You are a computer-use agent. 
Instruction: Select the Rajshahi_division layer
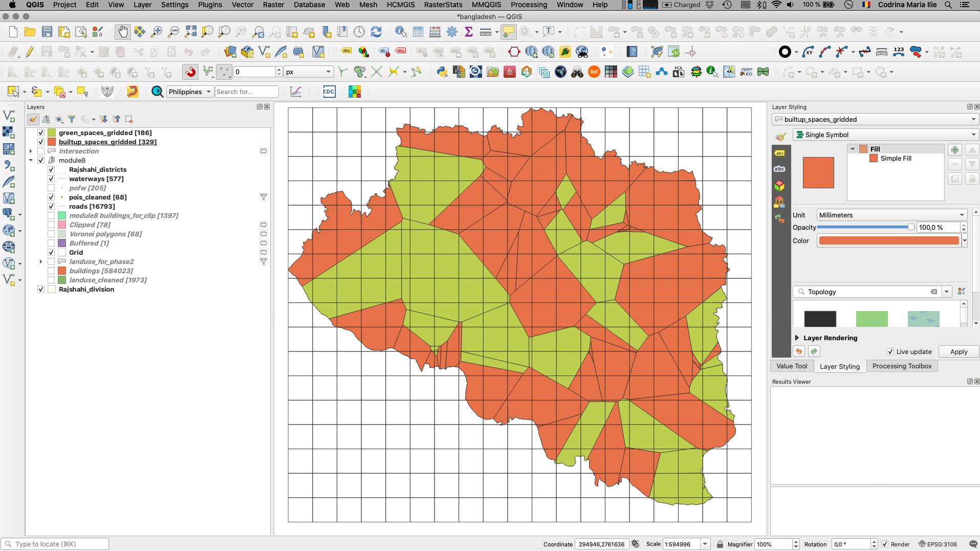(86, 290)
